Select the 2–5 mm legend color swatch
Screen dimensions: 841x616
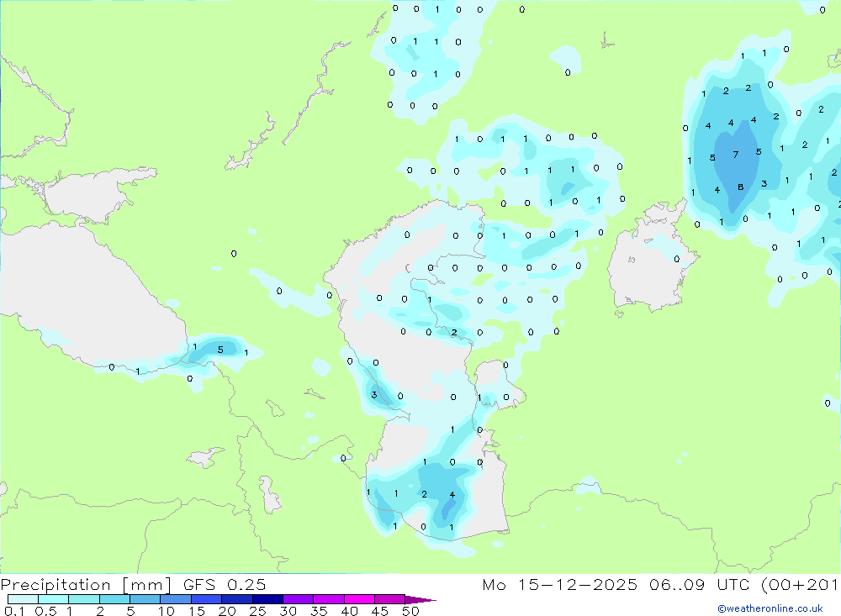[x=114, y=599]
